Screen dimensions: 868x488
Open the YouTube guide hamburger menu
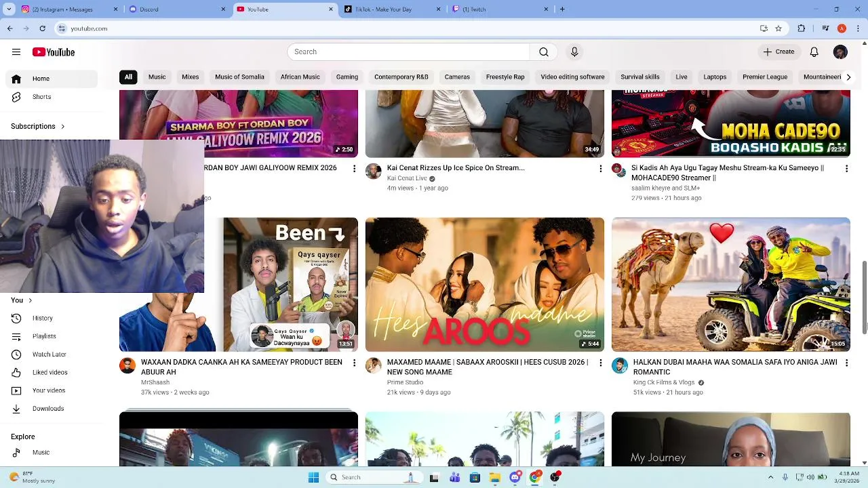pyautogui.click(x=16, y=52)
